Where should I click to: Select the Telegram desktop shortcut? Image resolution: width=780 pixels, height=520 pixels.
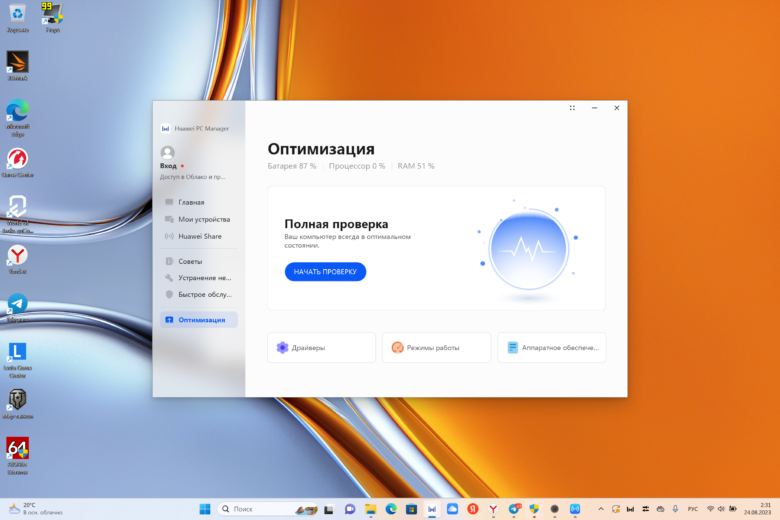[x=17, y=308]
